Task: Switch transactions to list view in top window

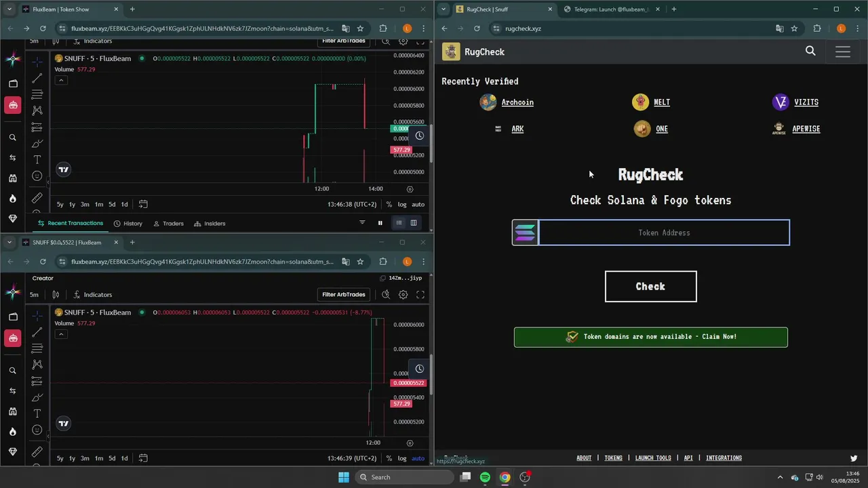Action: 399,223
